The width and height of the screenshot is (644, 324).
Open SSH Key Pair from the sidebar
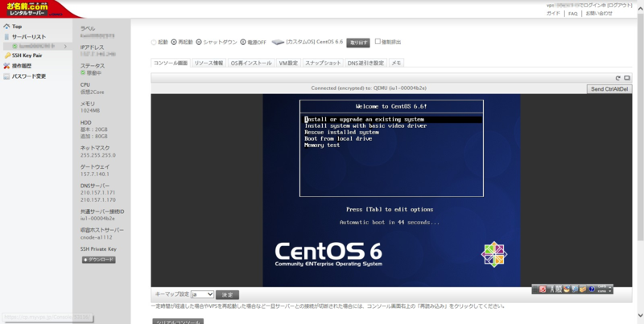pyautogui.click(x=27, y=55)
